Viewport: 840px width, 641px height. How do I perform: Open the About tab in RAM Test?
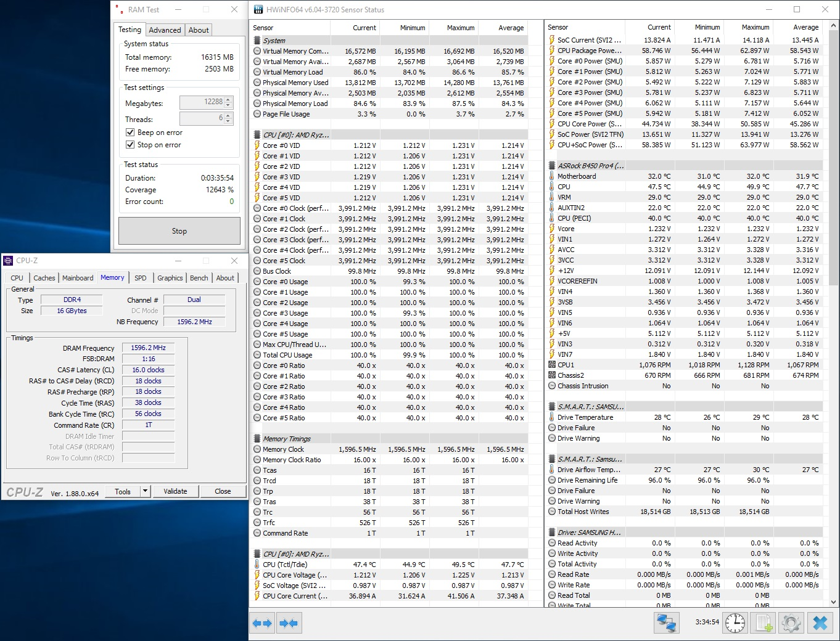pyautogui.click(x=199, y=30)
